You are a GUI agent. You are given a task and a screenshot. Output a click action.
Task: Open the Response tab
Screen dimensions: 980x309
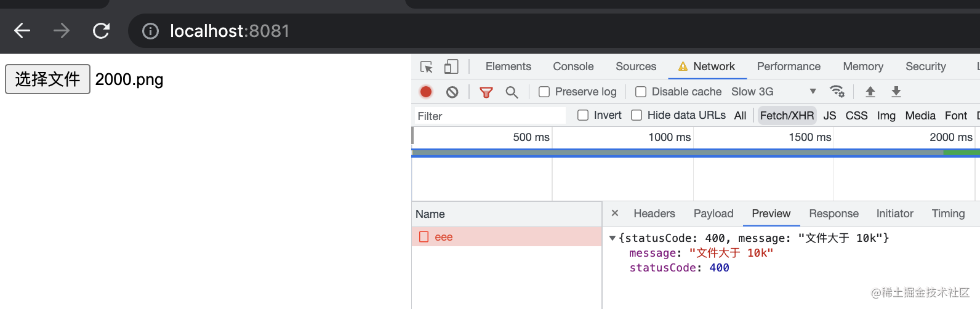(833, 214)
